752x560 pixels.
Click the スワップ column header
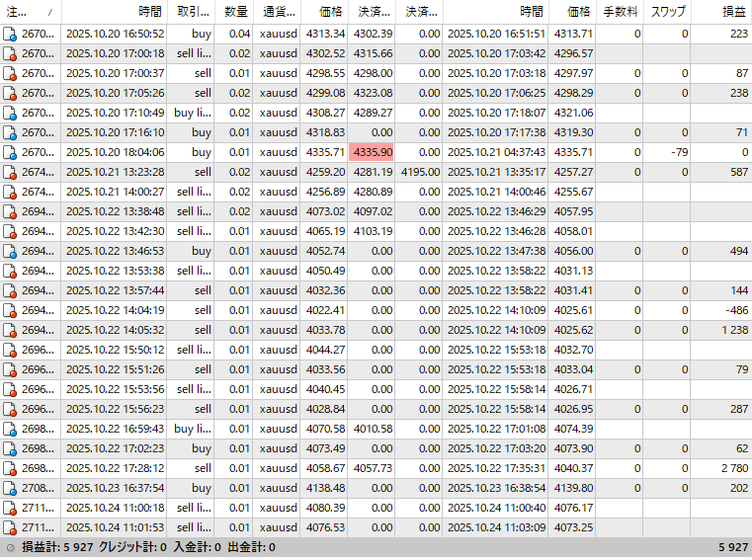point(669,12)
